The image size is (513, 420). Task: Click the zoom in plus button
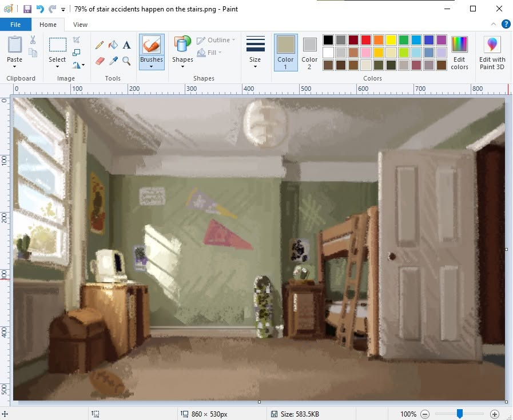pyautogui.click(x=494, y=414)
